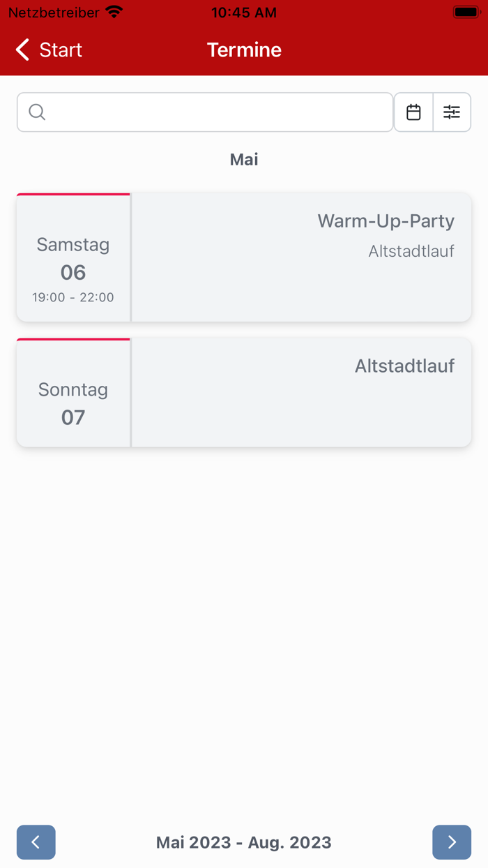
Task: Tap the Altstadtlauf subtitle under Warm-Up-Party
Action: tap(411, 251)
